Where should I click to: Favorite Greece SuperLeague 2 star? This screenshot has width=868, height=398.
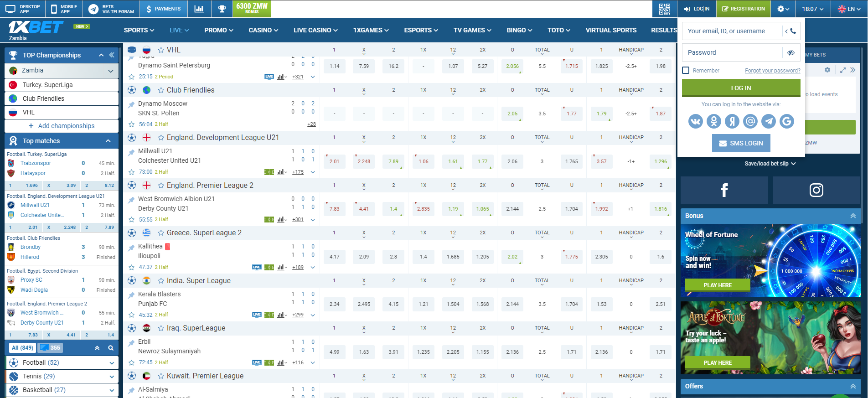tap(161, 233)
